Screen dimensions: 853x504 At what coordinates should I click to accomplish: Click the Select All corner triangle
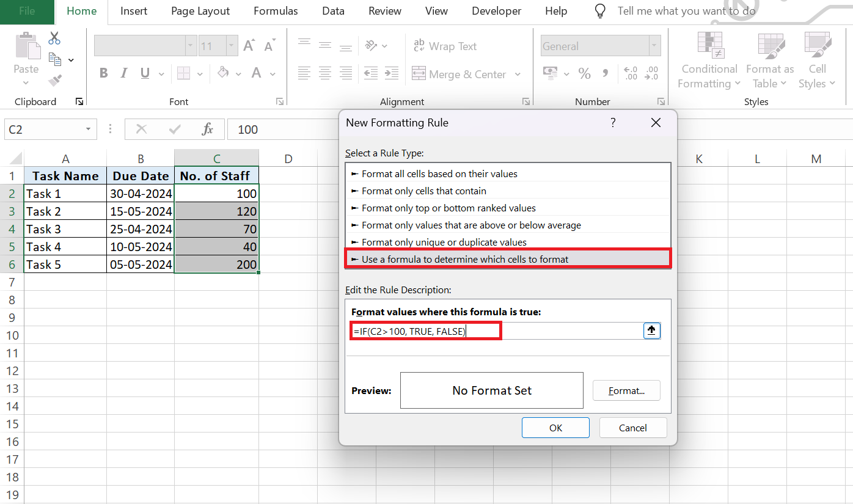[16, 158]
